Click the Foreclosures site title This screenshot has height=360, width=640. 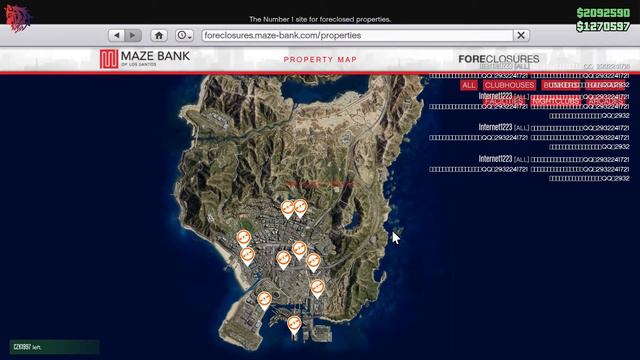pos(498,59)
